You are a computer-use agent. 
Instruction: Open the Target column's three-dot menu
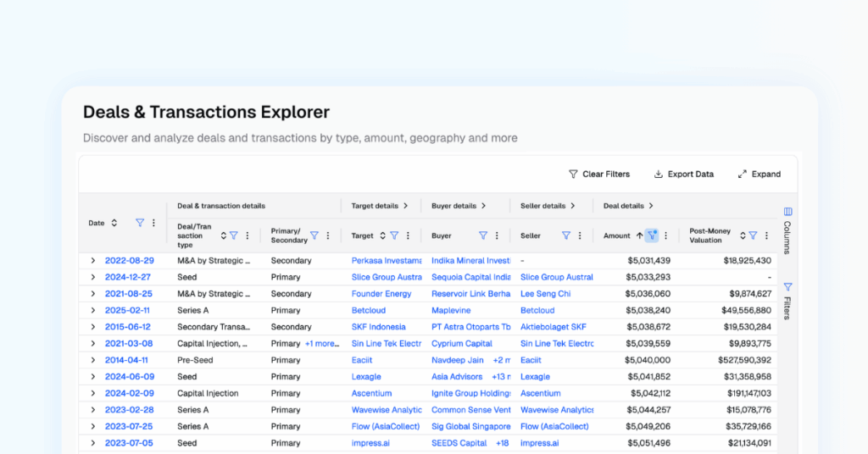pos(408,235)
